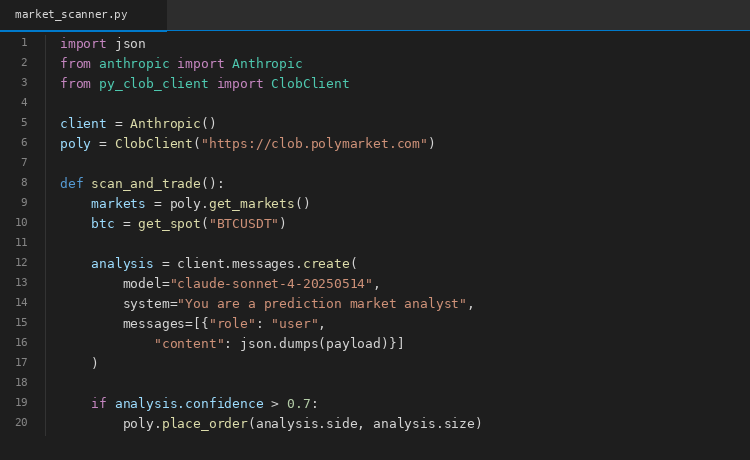Click the closing parenthesis on line 17
Image resolution: width=750 pixels, height=460 pixels.
point(94,363)
